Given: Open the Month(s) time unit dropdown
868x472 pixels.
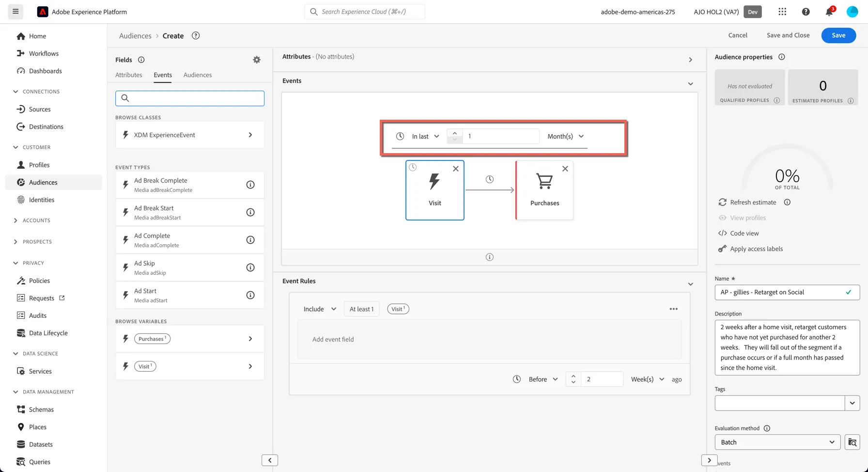Looking at the screenshot, I should pyautogui.click(x=565, y=136).
